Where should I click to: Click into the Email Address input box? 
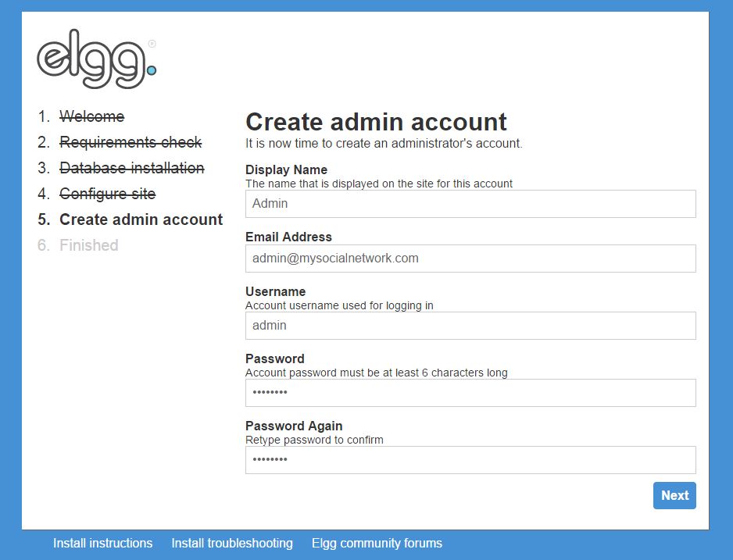click(470, 259)
